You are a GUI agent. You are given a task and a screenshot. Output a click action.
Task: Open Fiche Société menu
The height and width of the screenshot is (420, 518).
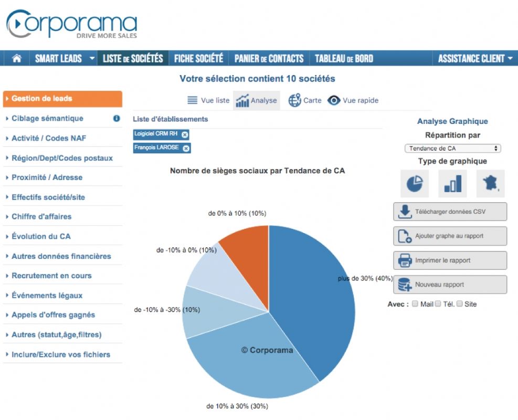pos(198,58)
